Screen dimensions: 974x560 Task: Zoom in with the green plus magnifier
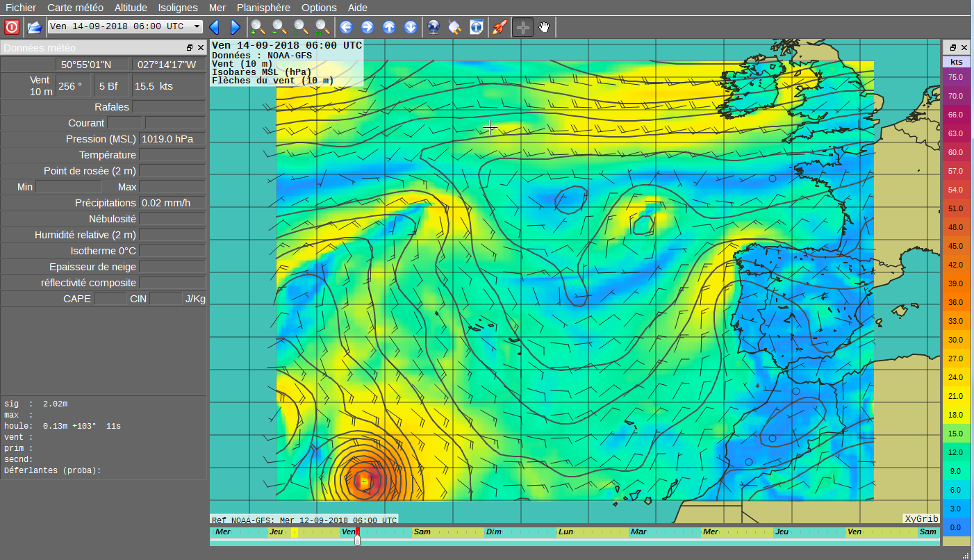point(258,27)
